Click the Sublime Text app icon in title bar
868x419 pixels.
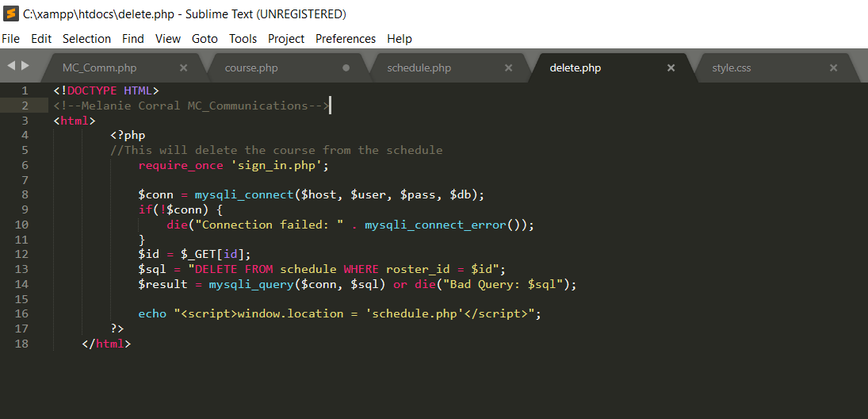point(10,14)
